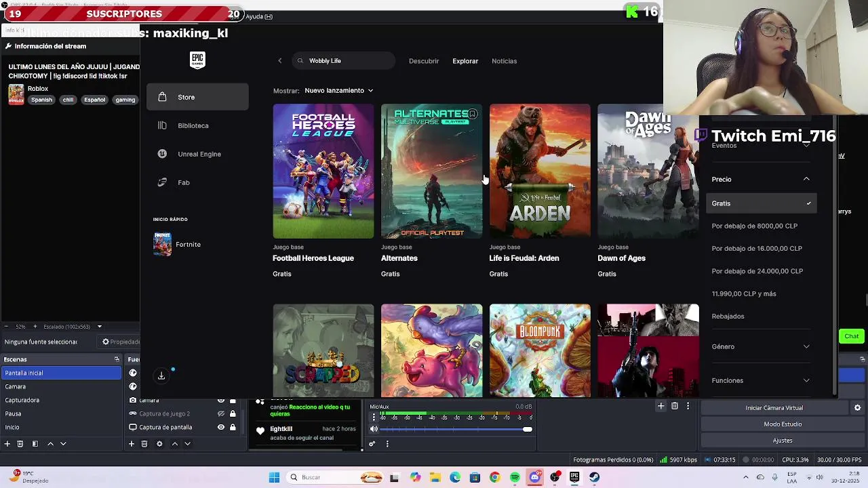Go back with the store back arrow
The image size is (868, 488).
point(279,61)
